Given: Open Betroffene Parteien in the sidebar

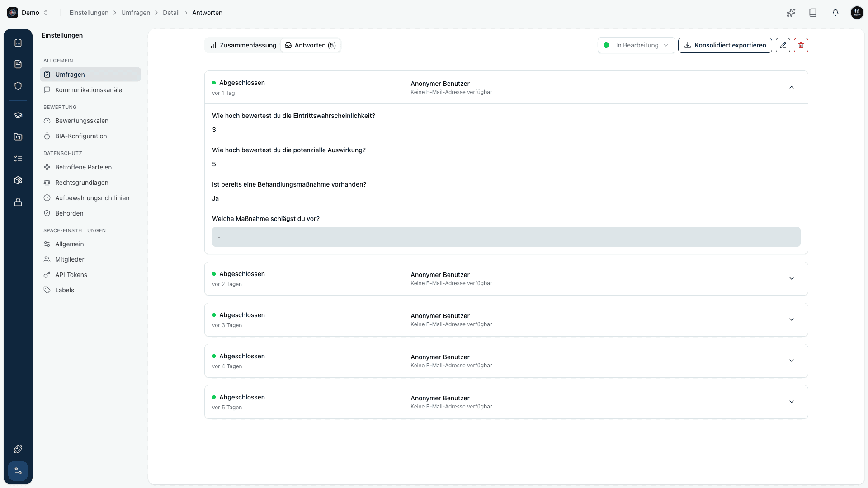Looking at the screenshot, I should 90,167.
